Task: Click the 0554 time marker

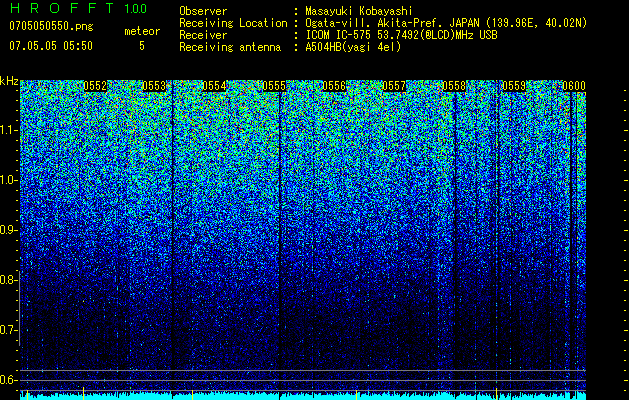Action: point(215,86)
